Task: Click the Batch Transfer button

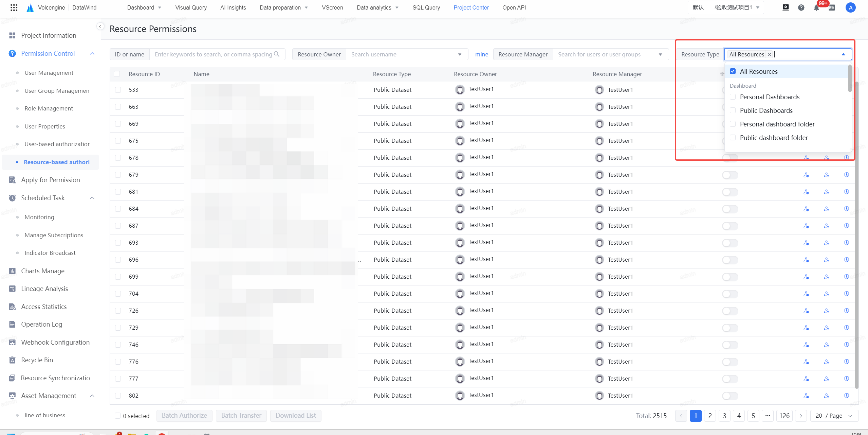Action: [x=241, y=416]
